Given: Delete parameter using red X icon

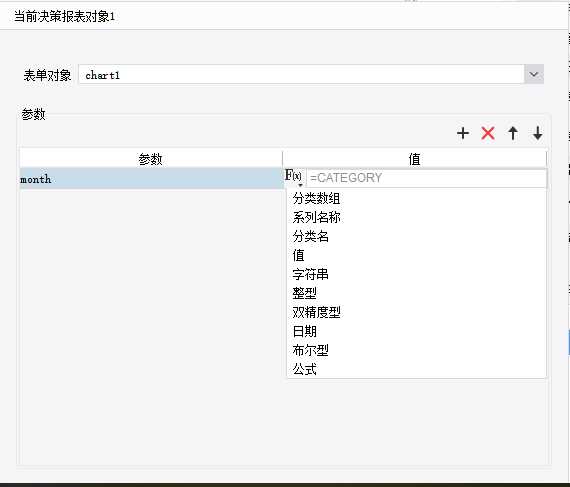Looking at the screenshot, I should [488, 133].
